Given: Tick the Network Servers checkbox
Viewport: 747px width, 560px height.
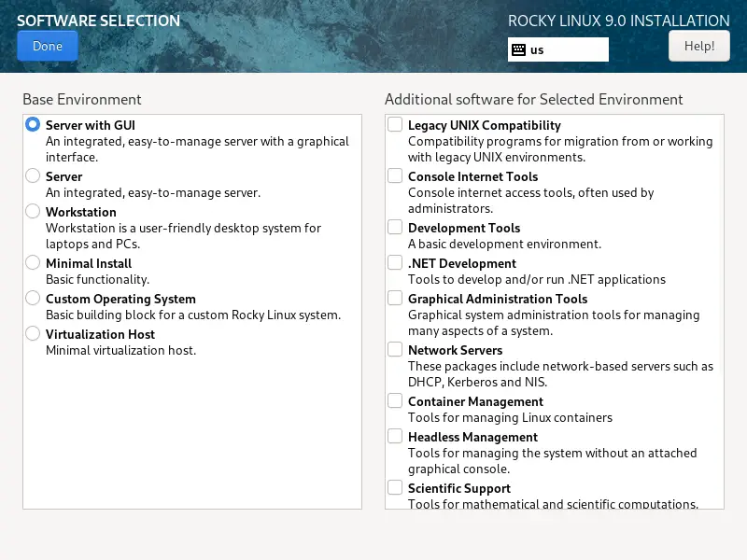Looking at the screenshot, I should click(x=395, y=349).
